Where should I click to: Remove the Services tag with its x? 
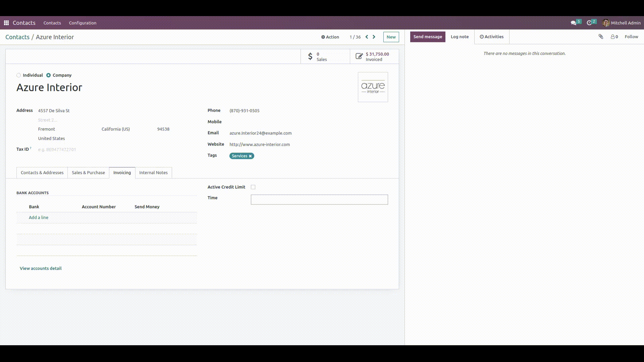[250, 156]
